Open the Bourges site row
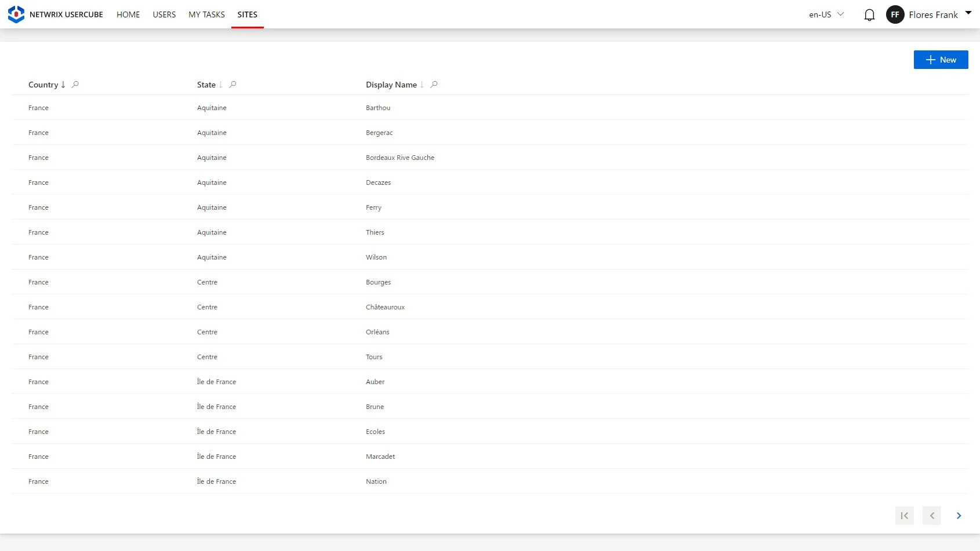The width and height of the screenshot is (980, 551). [490, 282]
